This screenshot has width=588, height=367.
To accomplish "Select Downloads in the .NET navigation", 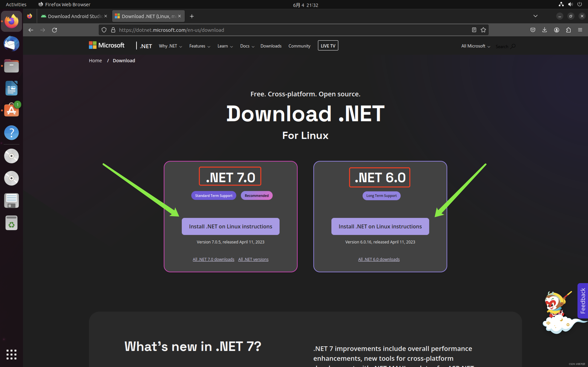I will tap(271, 46).
